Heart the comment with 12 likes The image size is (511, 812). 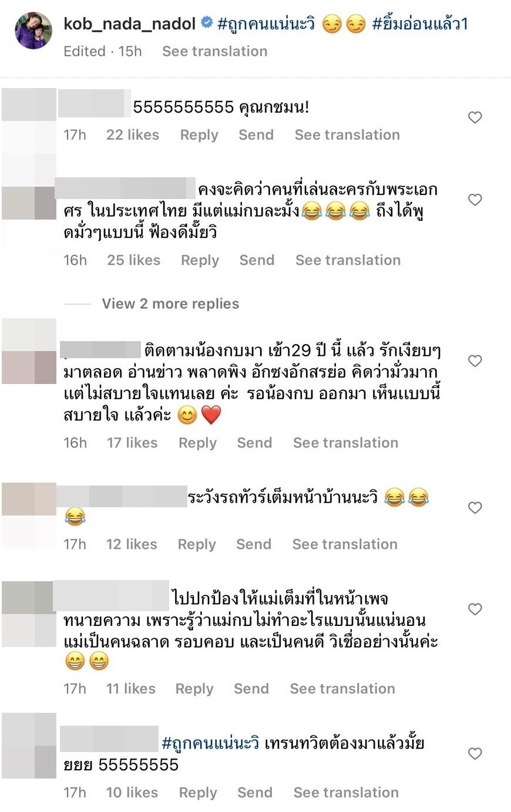pyautogui.click(x=475, y=507)
